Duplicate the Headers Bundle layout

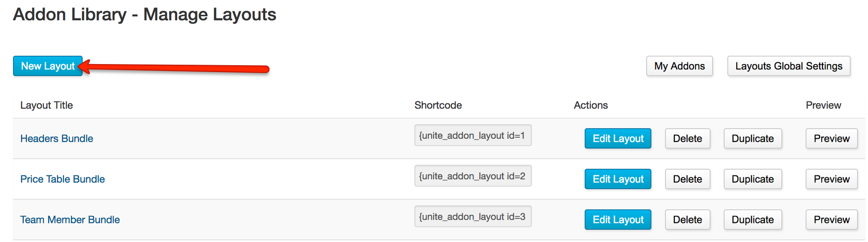[752, 138]
